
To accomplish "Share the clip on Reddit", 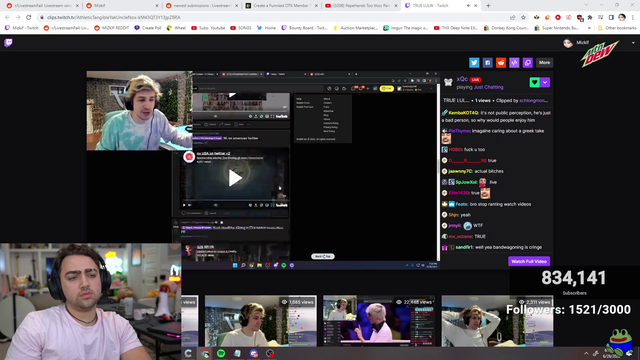I will 501,62.
